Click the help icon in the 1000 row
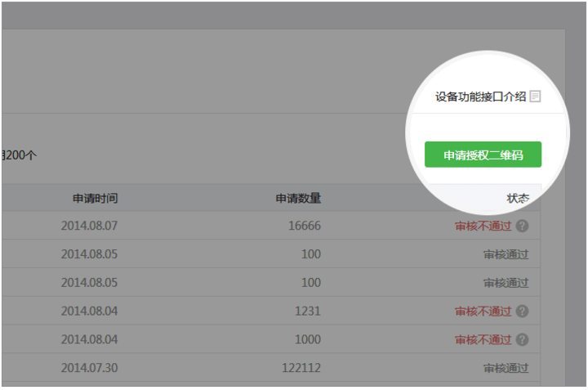588x390 pixels. (x=522, y=339)
